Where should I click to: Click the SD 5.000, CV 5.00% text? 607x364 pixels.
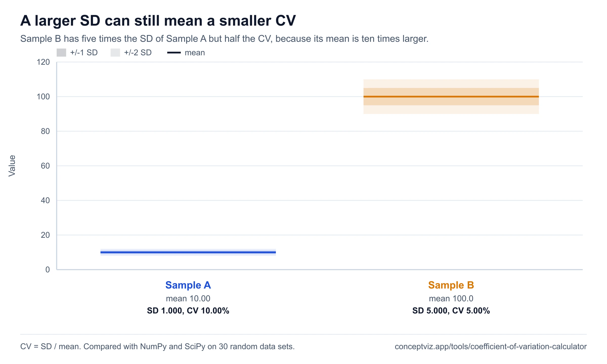click(x=451, y=311)
